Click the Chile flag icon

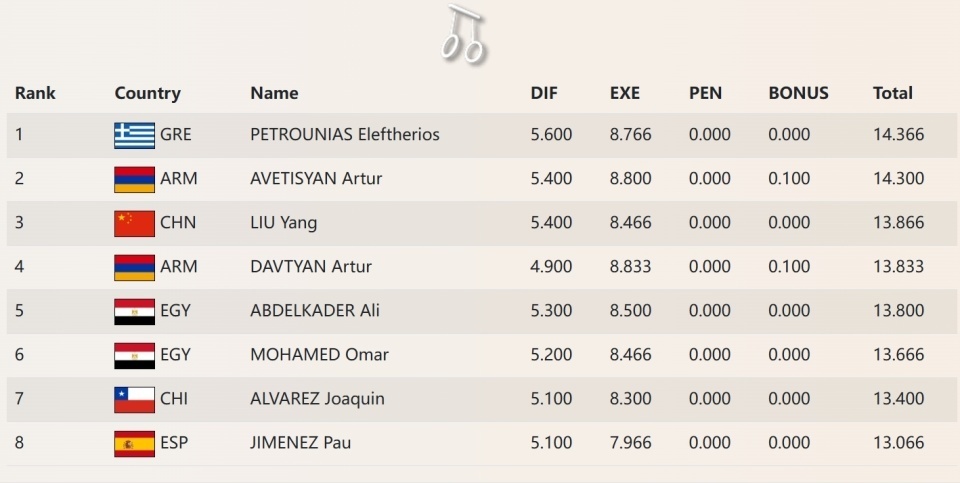click(x=134, y=399)
